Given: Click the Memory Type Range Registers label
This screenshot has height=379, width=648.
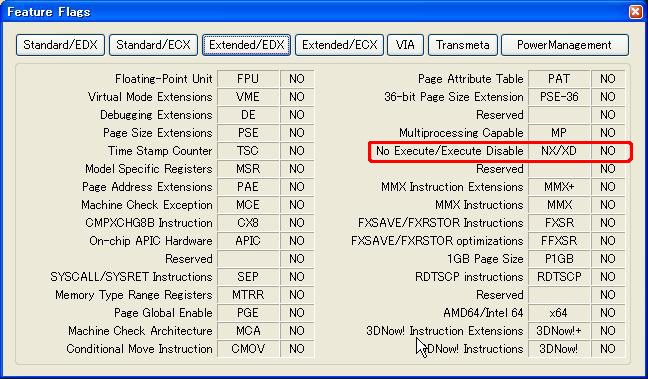Looking at the screenshot, I should pos(134,295).
